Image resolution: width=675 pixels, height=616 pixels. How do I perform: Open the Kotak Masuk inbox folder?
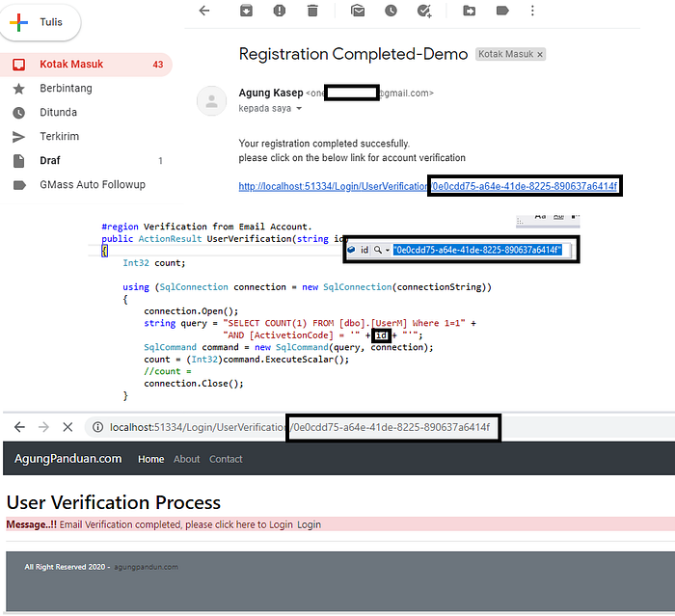point(85,65)
